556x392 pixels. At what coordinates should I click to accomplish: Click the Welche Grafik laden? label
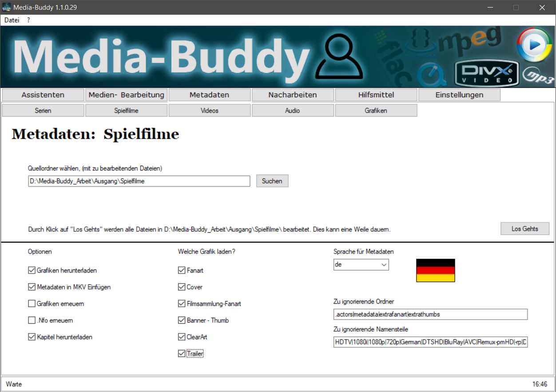207,252
